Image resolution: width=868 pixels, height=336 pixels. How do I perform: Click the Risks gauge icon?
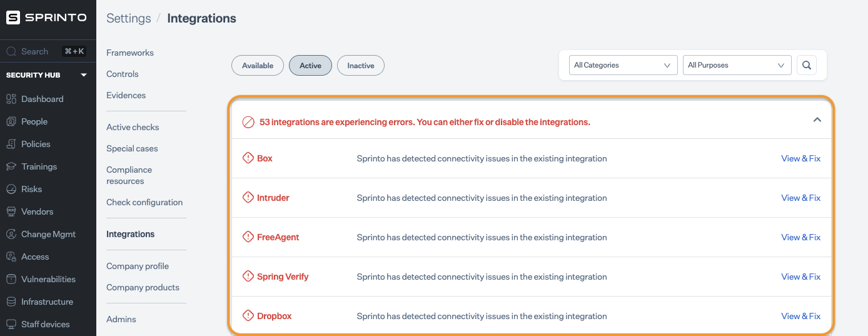tap(11, 189)
